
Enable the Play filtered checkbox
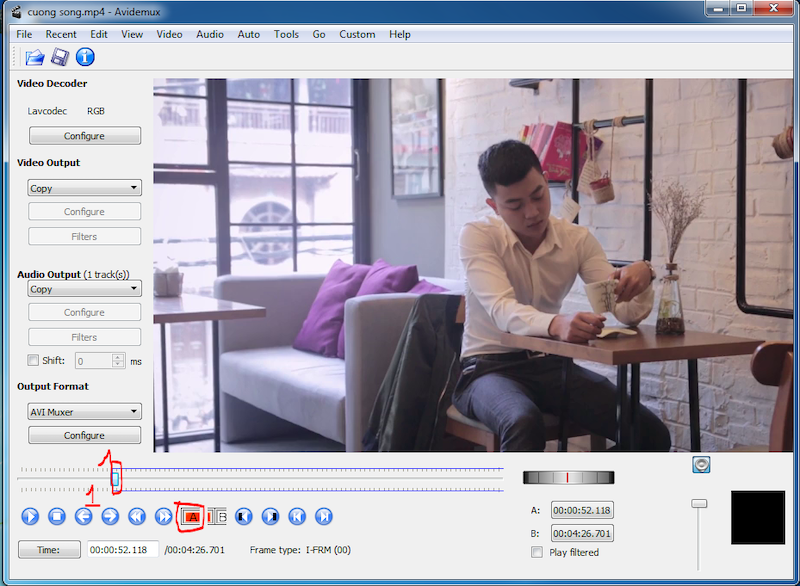pos(537,551)
